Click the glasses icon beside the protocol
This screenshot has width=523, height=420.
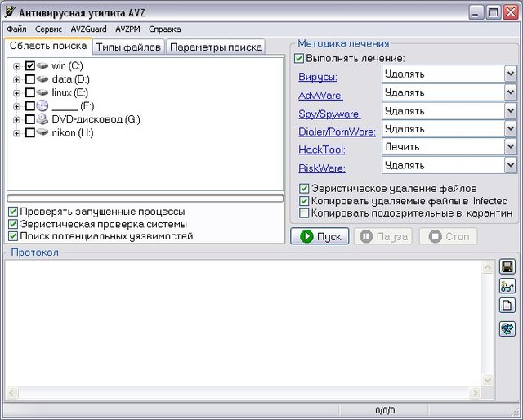coord(507,286)
